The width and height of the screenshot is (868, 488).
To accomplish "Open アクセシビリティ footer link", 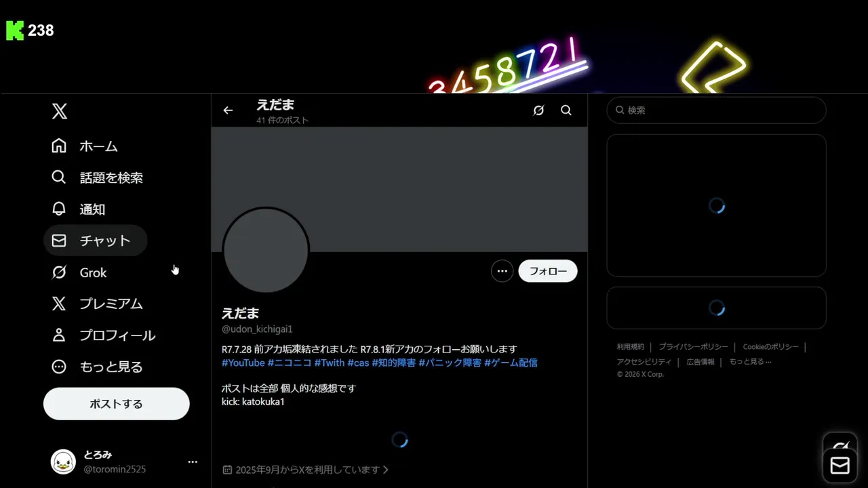I will (x=644, y=362).
